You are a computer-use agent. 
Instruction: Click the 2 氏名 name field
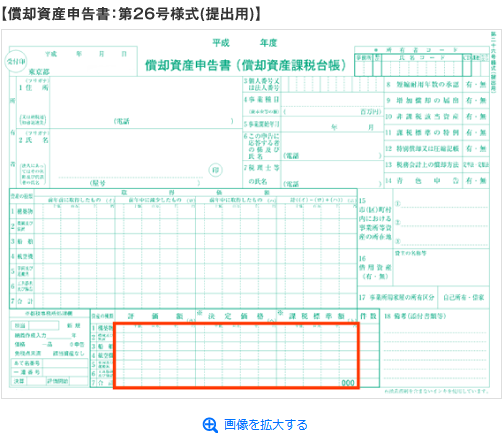tap(146, 158)
